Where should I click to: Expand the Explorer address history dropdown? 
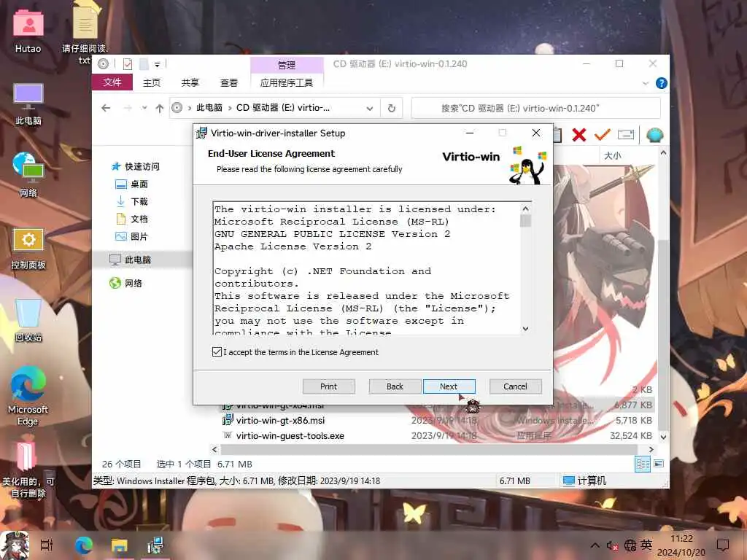point(370,109)
